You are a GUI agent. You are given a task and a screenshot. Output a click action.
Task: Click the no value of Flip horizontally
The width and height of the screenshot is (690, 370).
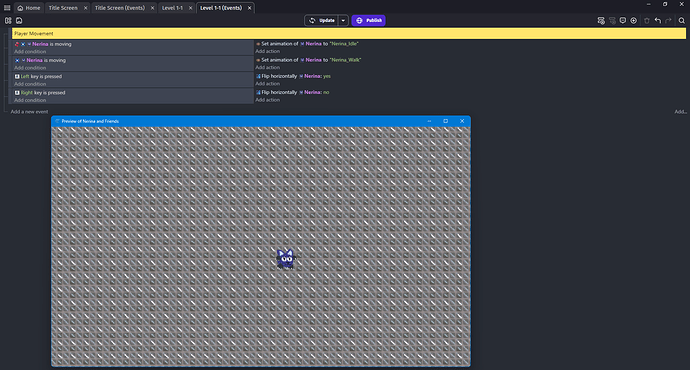pos(326,92)
